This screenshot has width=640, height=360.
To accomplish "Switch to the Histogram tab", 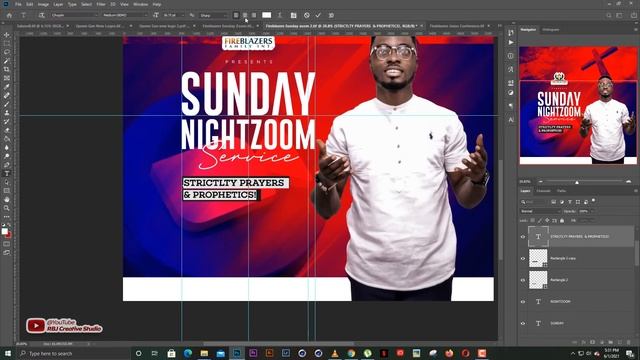I will [551, 30].
